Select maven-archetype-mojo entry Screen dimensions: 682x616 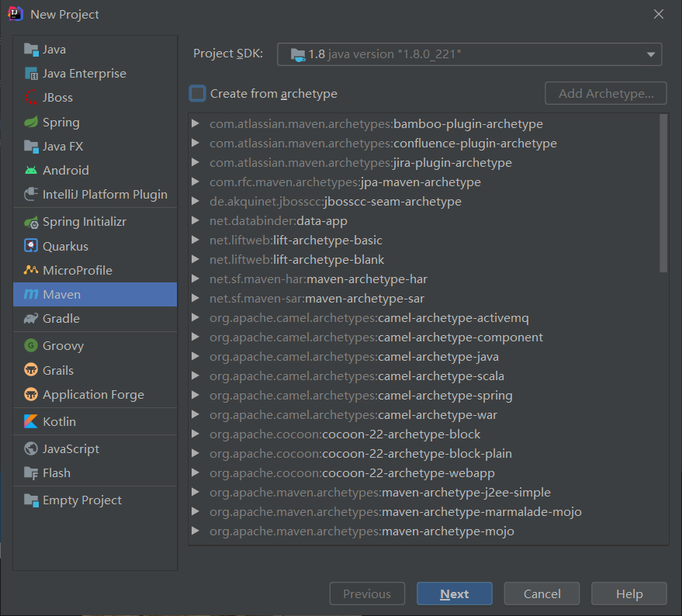point(362,531)
